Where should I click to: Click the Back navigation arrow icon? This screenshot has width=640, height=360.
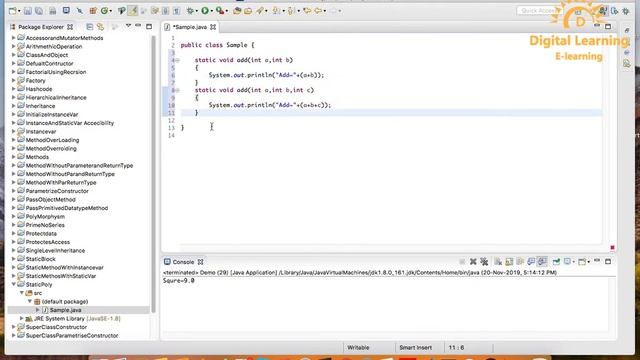pyautogui.click(x=318, y=11)
